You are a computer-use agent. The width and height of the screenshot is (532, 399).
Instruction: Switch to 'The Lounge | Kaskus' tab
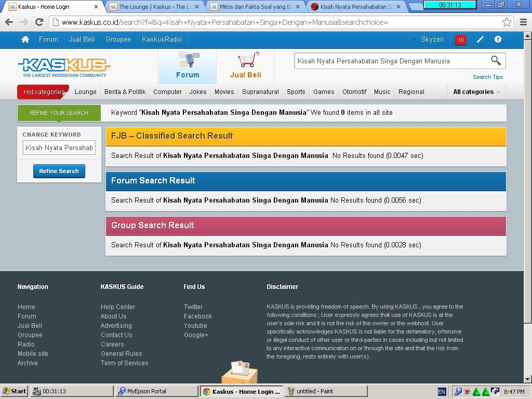155,7
